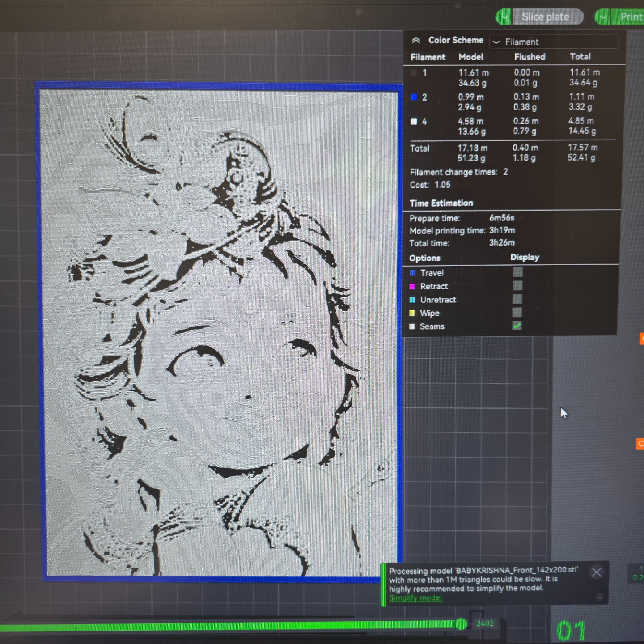Click the 'Options' heading
The image size is (644, 644).
425,258
